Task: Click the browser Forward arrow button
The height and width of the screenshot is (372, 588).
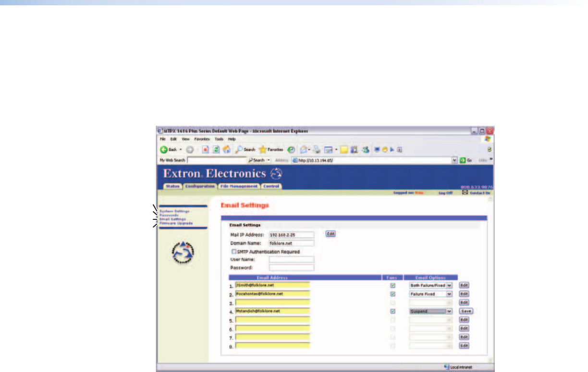Action: click(x=190, y=149)
